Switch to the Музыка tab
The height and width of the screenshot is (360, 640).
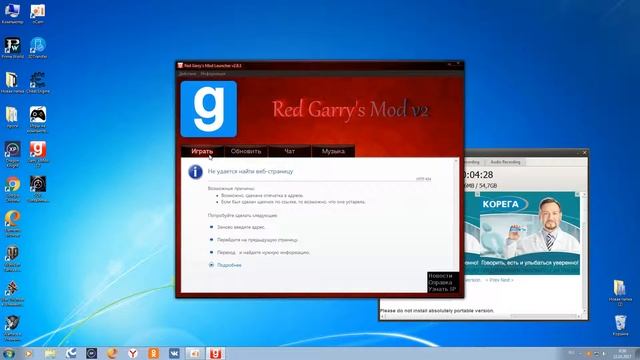[333, 151]
